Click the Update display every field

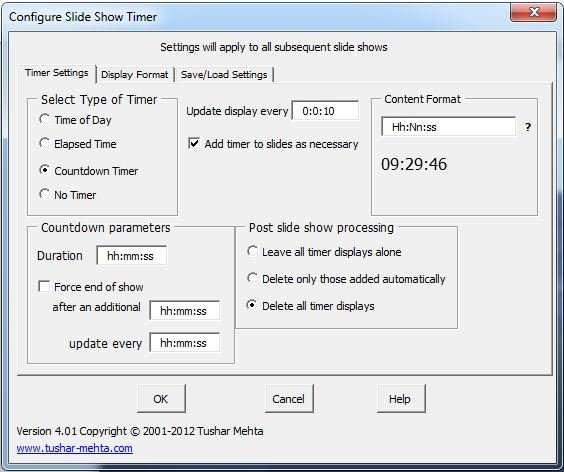point(325,110)
